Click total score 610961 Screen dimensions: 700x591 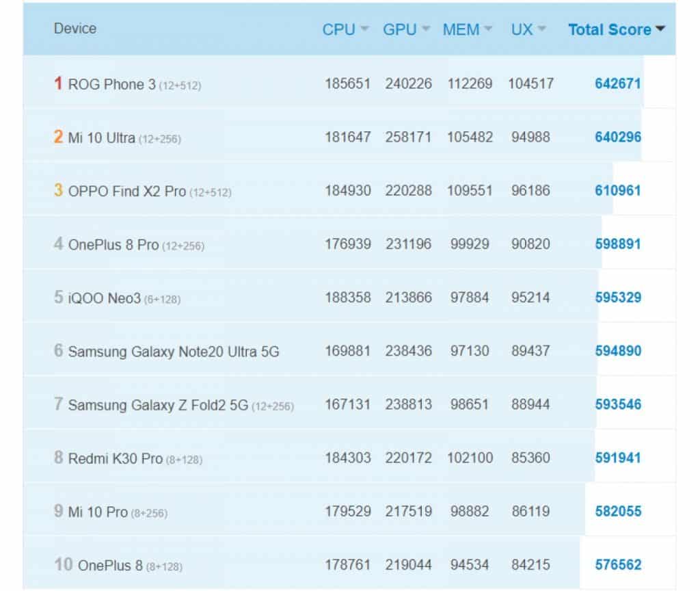tap(618, 191)
